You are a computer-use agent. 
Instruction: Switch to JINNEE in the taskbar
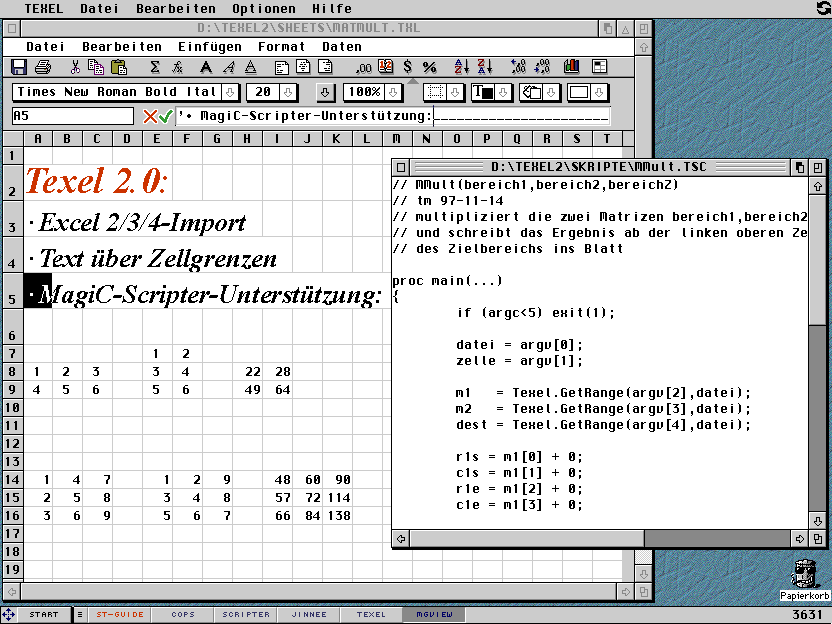(309, 614)
